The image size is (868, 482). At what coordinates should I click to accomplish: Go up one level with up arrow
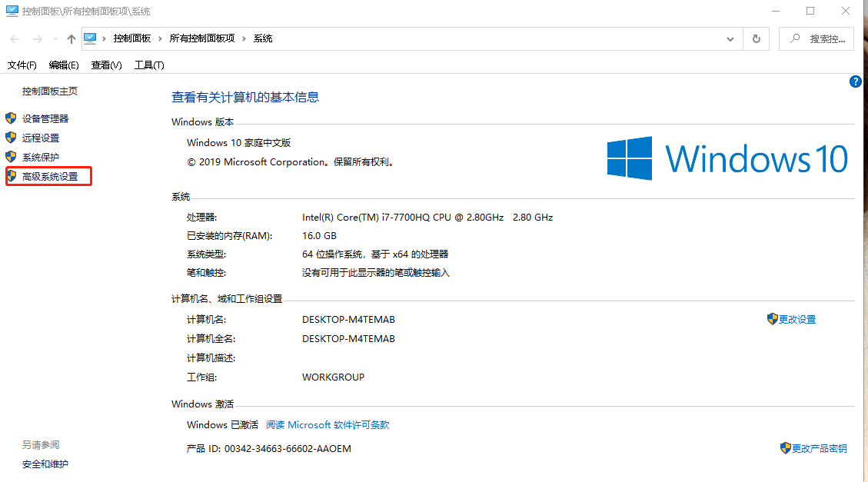pos(72,38)
